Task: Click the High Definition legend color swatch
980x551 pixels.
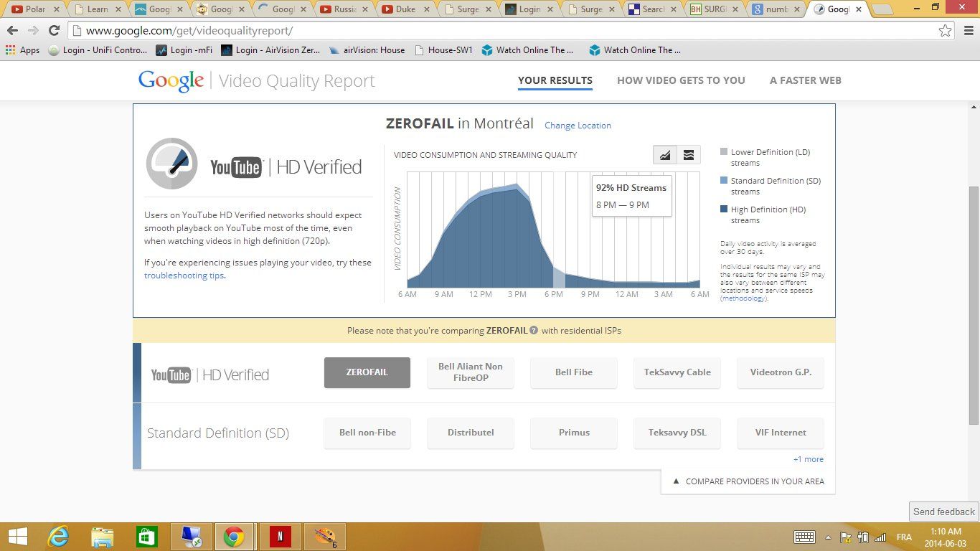Action: pyautogui.click(x=724, y=209)
